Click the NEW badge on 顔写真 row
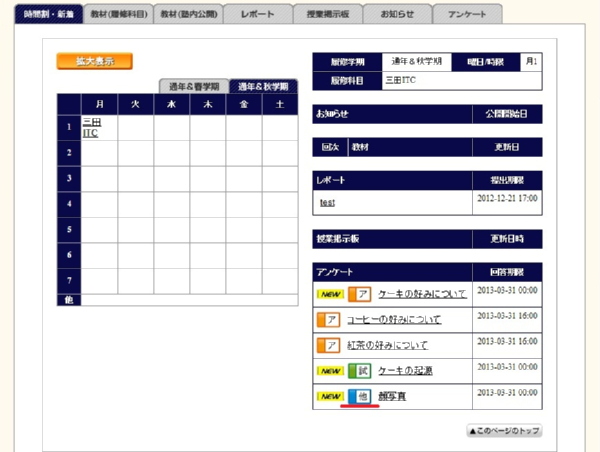Image resolution: width=600 pixels, height=452 pixels. 331,396
